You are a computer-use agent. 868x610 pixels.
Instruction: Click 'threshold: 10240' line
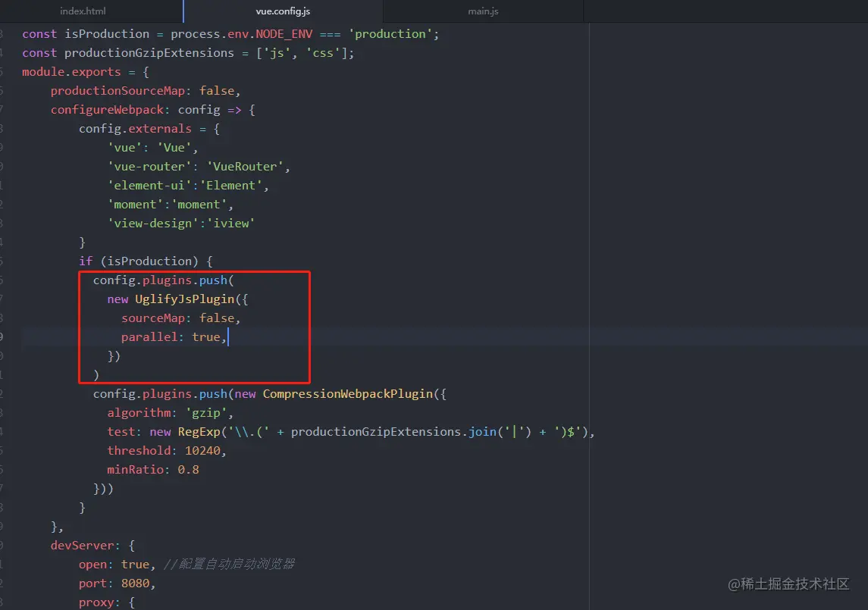[x=167, y=451]
